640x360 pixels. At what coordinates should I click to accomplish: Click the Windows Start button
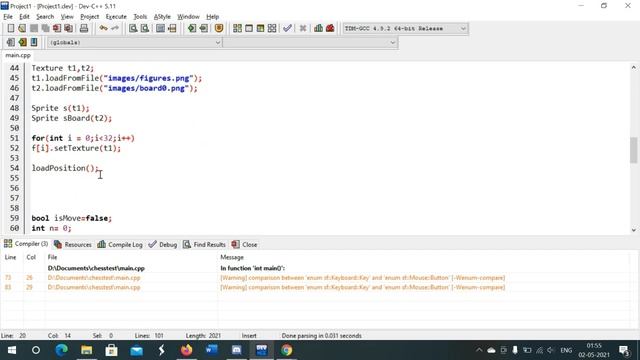[x=12, y=350]
